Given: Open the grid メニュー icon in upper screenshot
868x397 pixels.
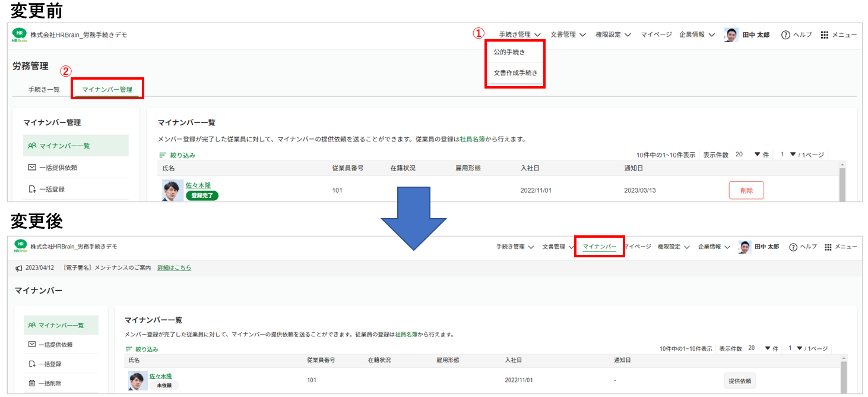Looking at the screenshot, I should pos(824,35).
